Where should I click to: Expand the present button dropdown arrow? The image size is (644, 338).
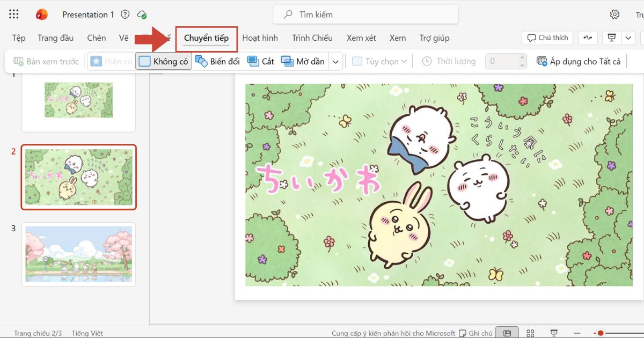pos(628,38)
